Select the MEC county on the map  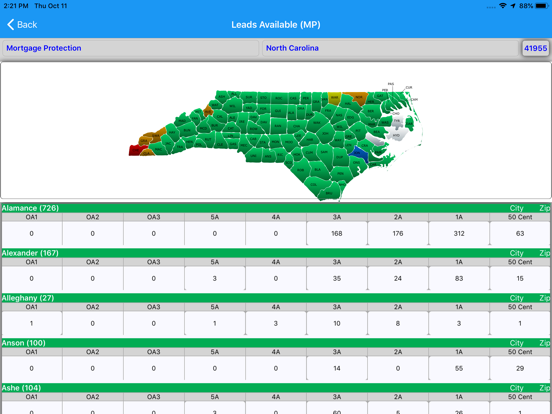[x=244, y=145]
